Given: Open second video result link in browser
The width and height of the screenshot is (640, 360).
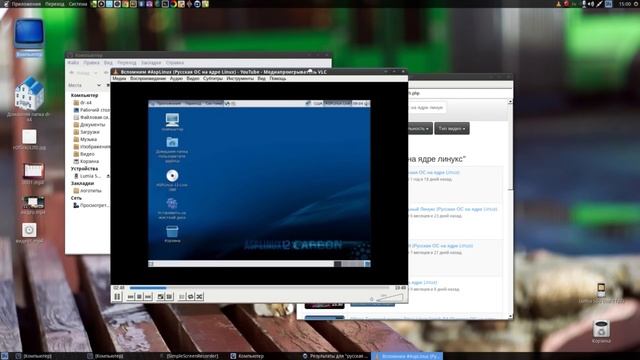Looking at the screenshot, I should coord(453,209).
